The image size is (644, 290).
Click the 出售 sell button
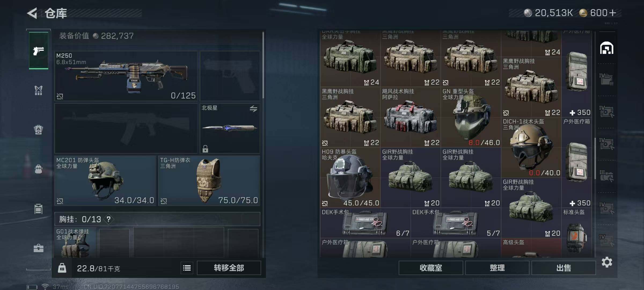[x=563, y=268]
